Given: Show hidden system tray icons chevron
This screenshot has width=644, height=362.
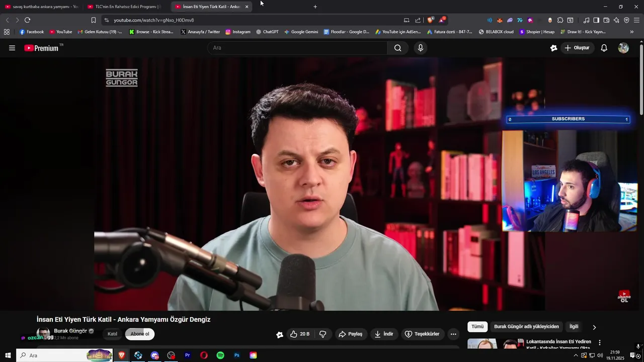Looking at the screenshot, I should click(x=576, y=355).
